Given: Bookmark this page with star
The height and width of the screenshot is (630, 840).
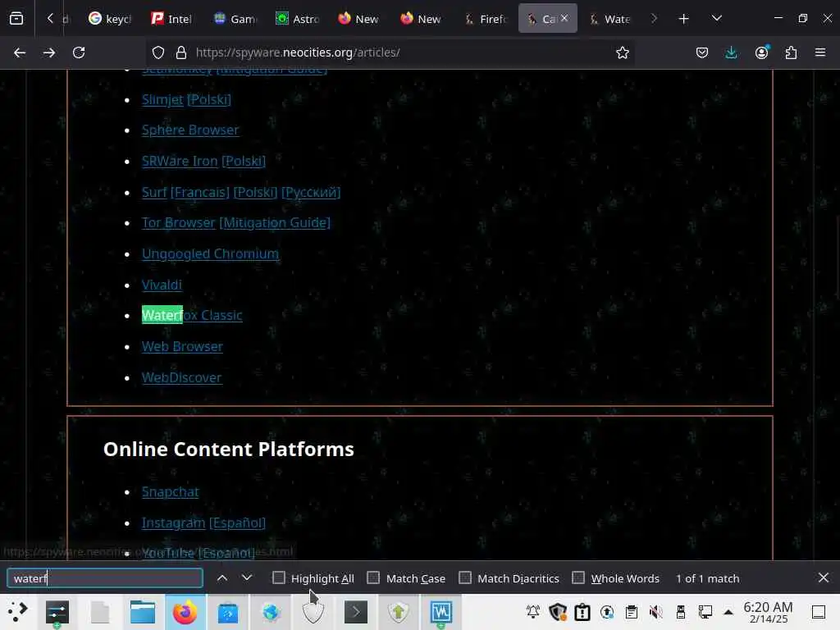Looking at the screenshot, I should point(622,52).
